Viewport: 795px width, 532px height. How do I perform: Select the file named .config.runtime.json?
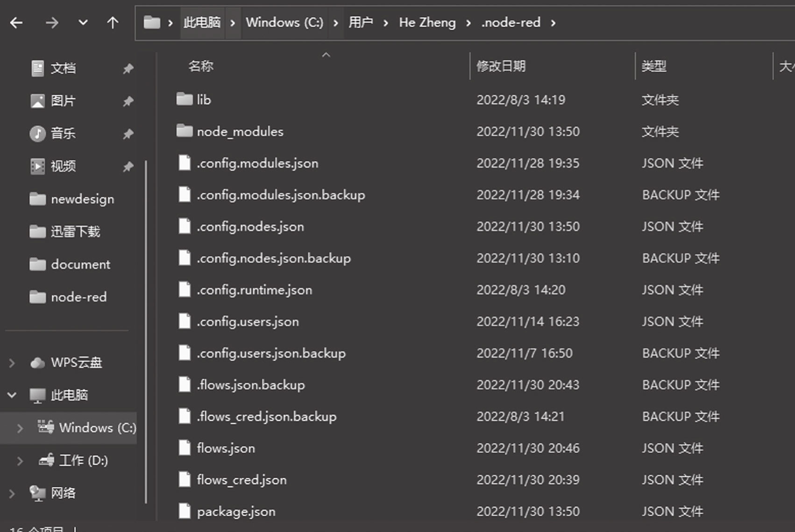[x=255, y=290]
